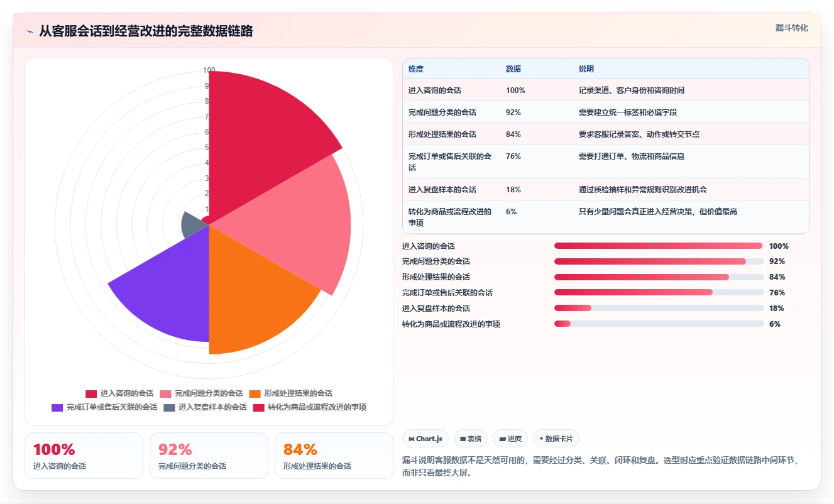Click the Chart.js chip
The width and height of the screenshot is (834, 504).
pos(425,439)
